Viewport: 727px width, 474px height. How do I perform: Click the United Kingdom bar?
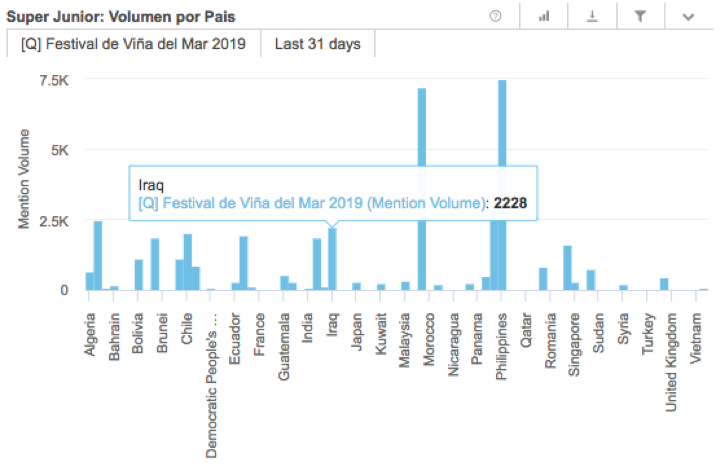click(x=664, y=284)
